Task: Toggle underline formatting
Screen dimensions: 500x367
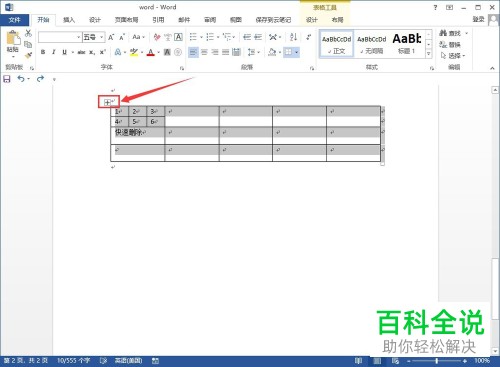Action: coord(64,52)
